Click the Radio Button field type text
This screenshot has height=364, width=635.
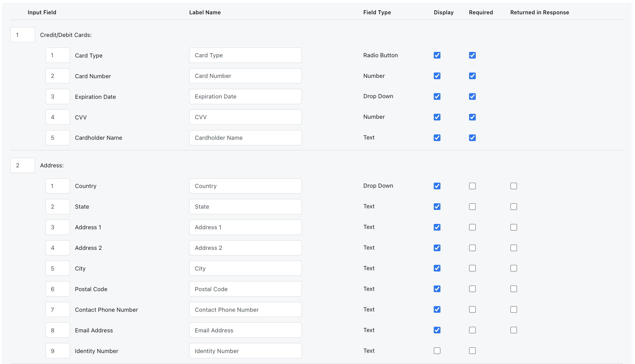coord(380,55)
